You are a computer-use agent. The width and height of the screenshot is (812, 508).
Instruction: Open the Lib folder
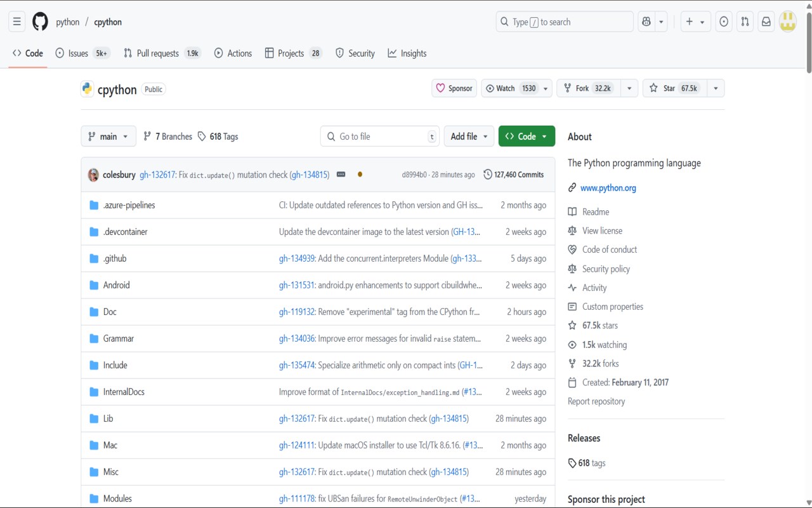pyautogui.click(x=108, y=418)
